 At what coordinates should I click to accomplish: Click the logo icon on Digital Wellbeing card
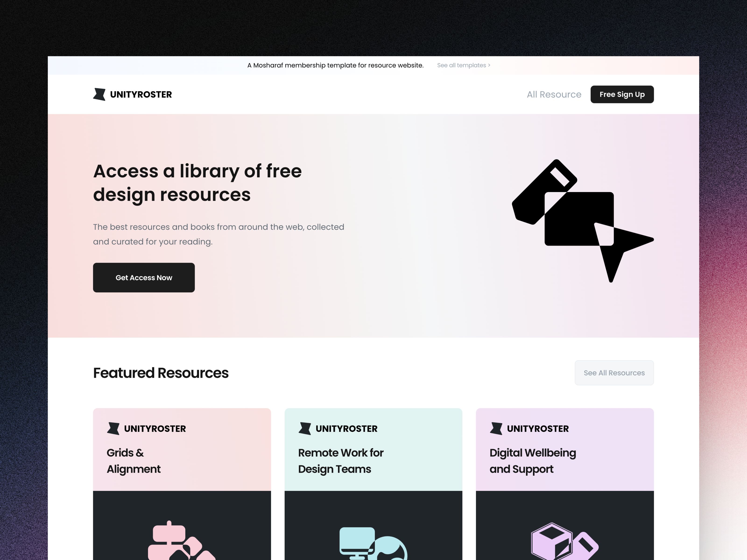(x=496, y=428)
